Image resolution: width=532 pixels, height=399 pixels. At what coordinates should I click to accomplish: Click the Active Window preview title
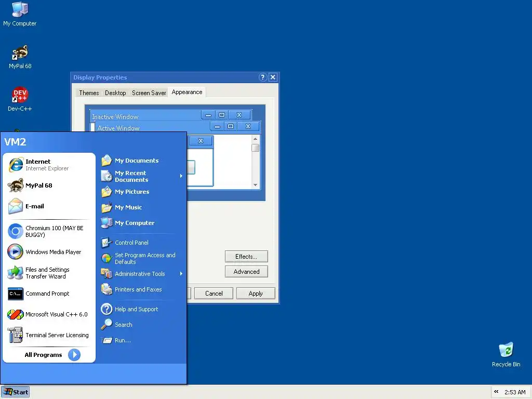pos(118,128)
